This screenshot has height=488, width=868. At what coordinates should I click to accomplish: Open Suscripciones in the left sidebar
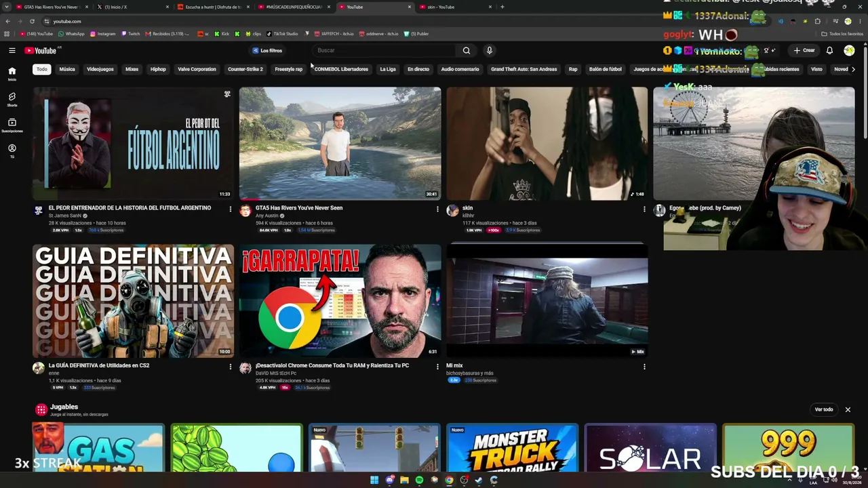(x=12, y=125)
